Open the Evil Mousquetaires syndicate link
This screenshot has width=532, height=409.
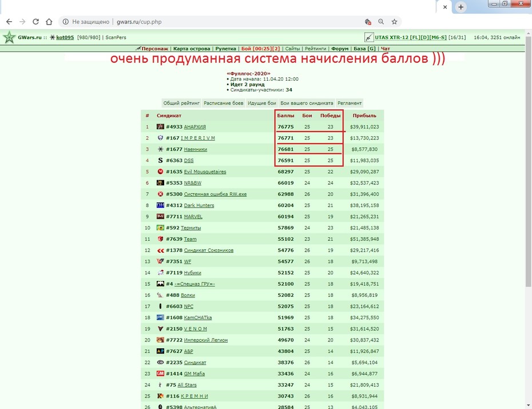[x=205, y=172]
